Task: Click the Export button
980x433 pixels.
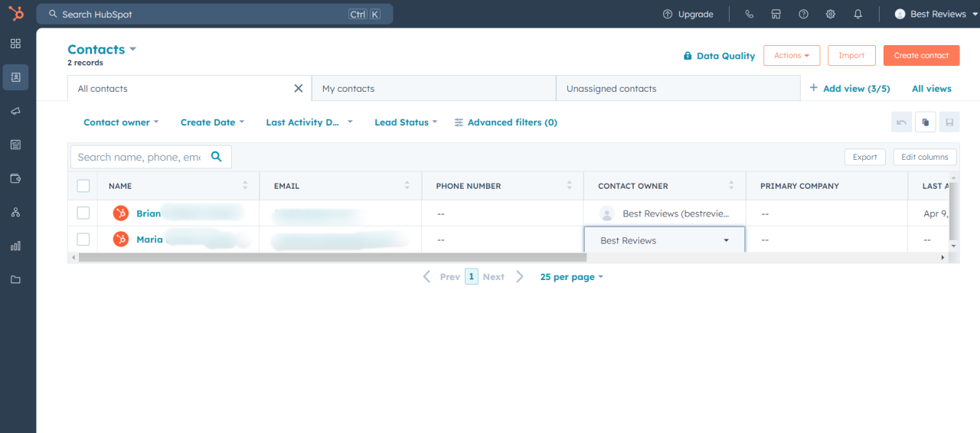Action: tap(865, 157)
